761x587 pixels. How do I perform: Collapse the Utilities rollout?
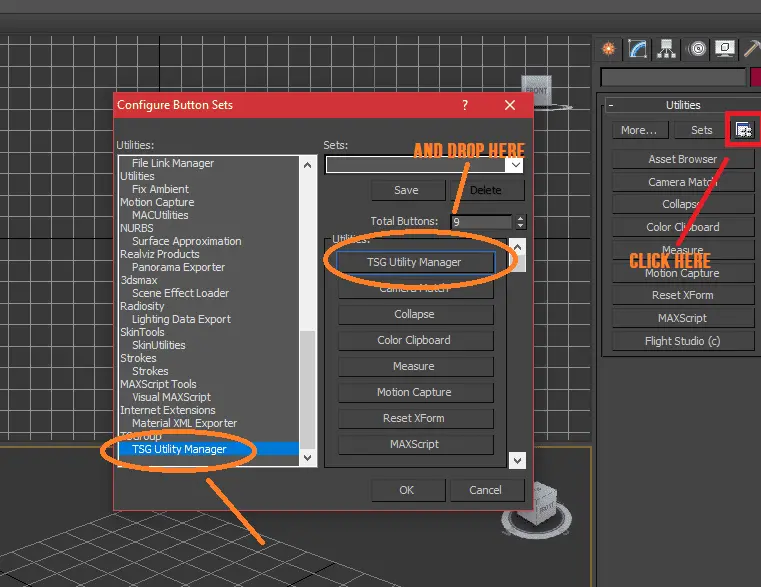click(x=611, y=105)
